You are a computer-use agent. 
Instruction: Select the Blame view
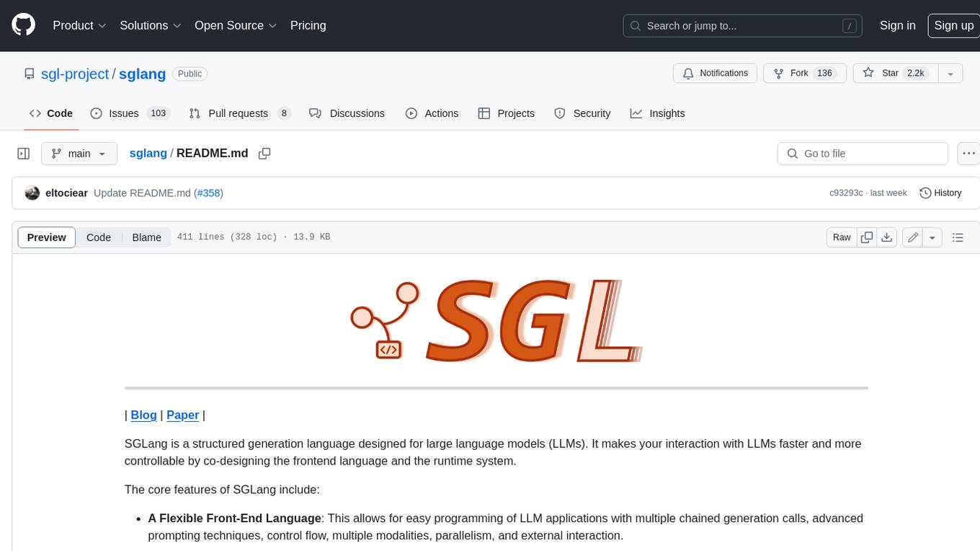pyautogui.click(x=146, y=237)
